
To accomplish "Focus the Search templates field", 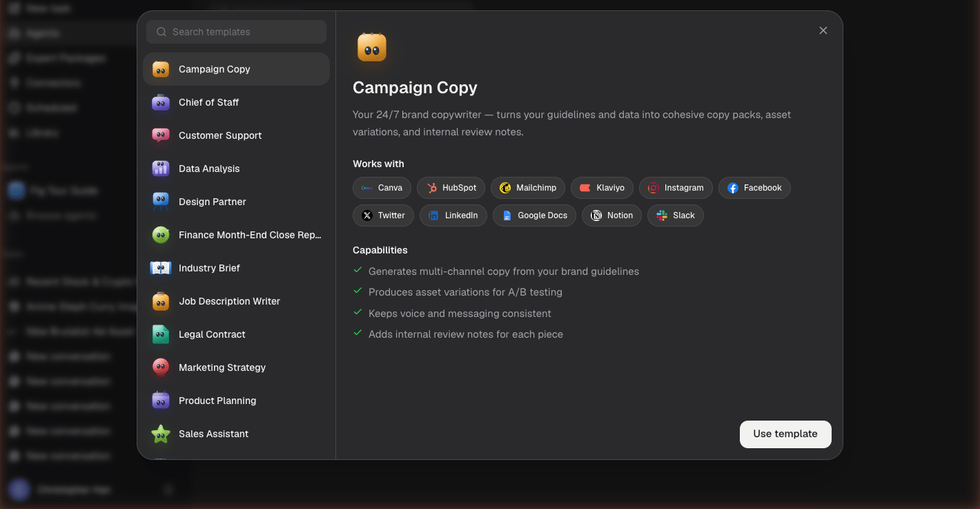I will click(x=236, y=32).
